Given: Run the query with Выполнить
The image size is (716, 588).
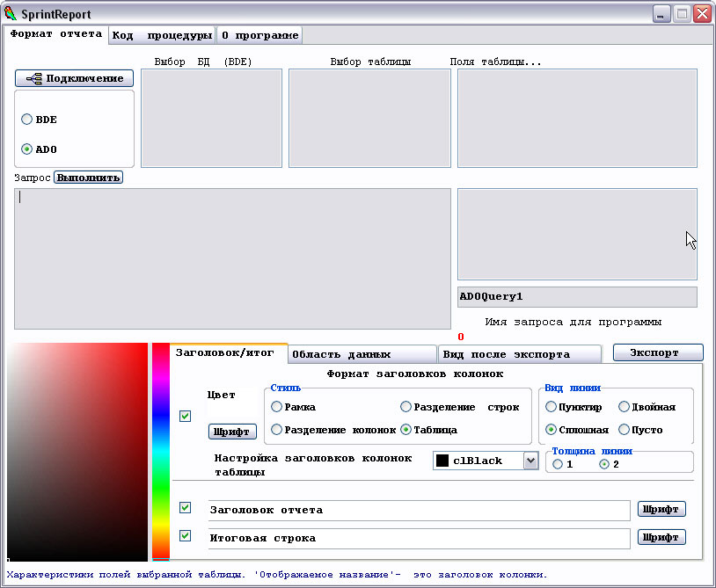Looking at the screenshot, I should pyautogui.click(x=88, y=178).
